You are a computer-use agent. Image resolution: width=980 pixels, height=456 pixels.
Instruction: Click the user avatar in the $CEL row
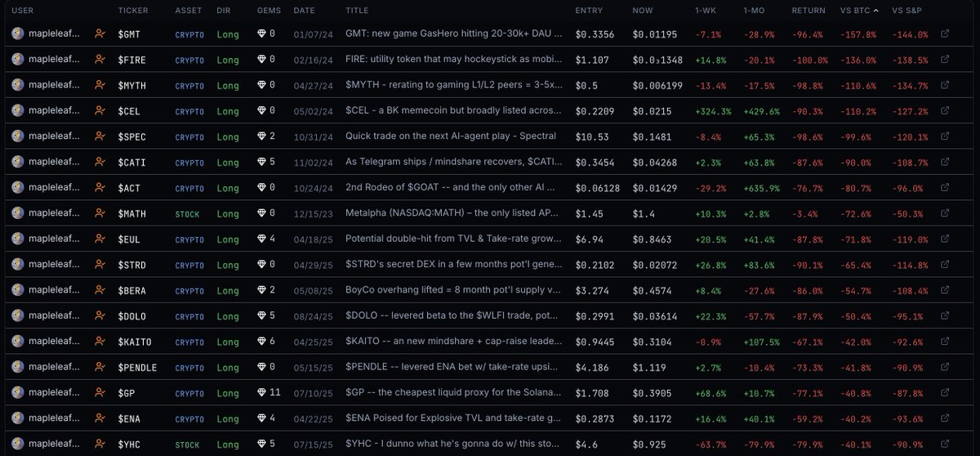point(17,111)
